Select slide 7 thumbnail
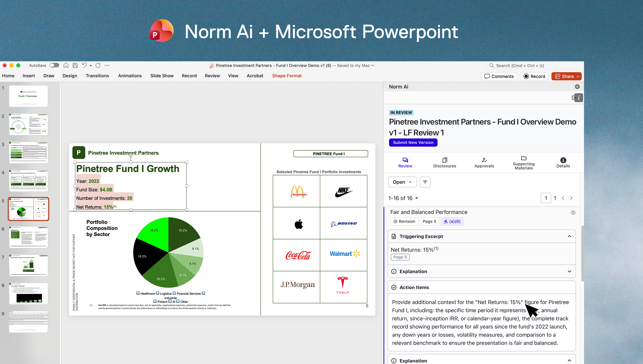Viewport: 643px width, 364px height. 28,265
